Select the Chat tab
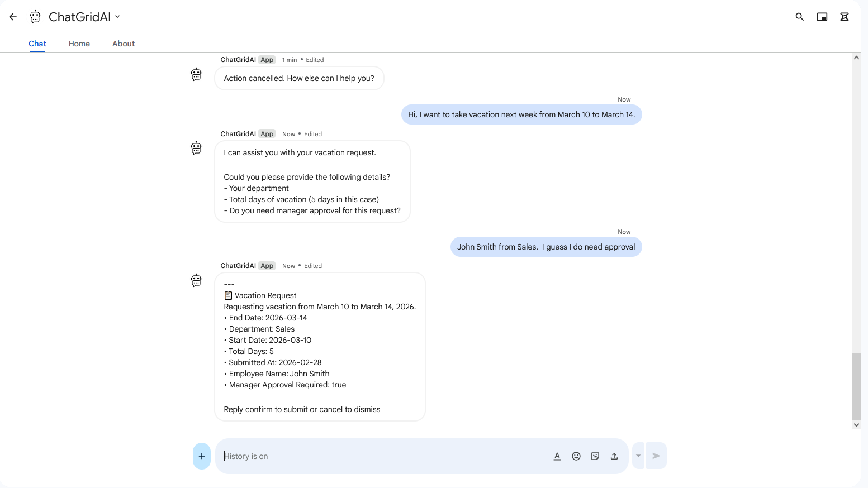 (x=37, y=44)
